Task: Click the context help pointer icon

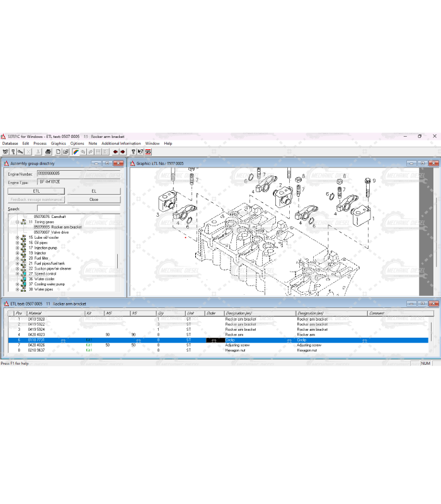Action: [140, 152]
